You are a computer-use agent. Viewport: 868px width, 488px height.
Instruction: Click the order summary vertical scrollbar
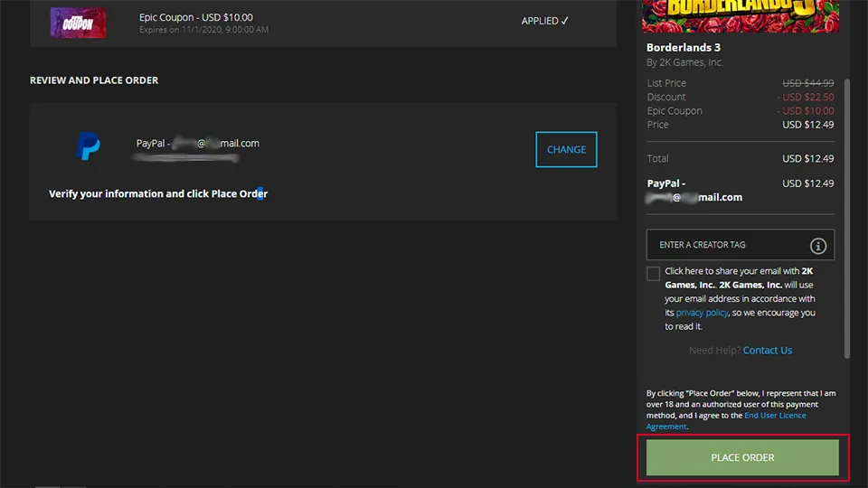847,219
